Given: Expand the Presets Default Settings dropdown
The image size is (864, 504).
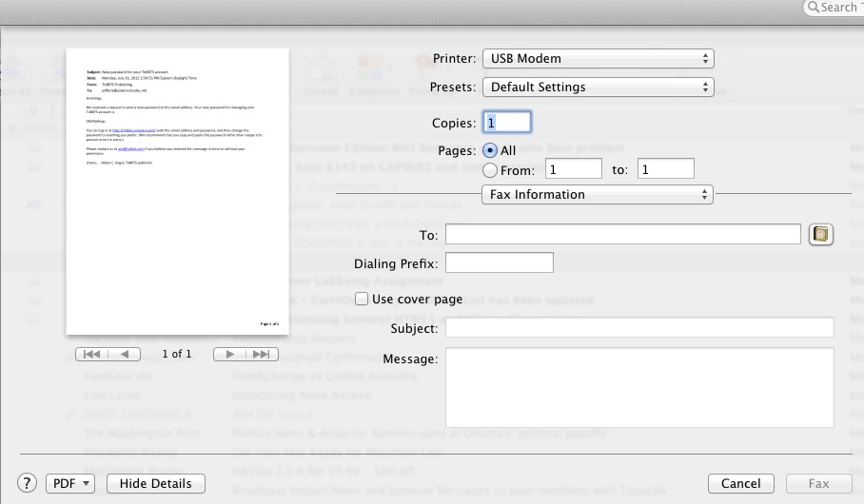Looking at the screenshot, I should [x=598, y=87].
